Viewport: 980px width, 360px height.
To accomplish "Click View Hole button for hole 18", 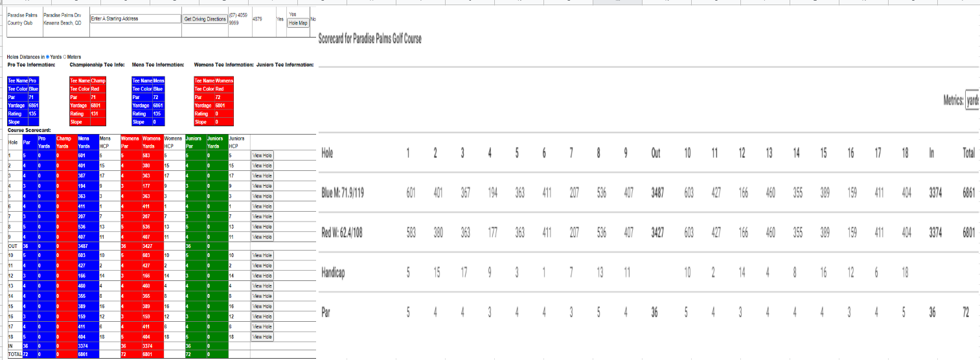I will click(263, 337).
